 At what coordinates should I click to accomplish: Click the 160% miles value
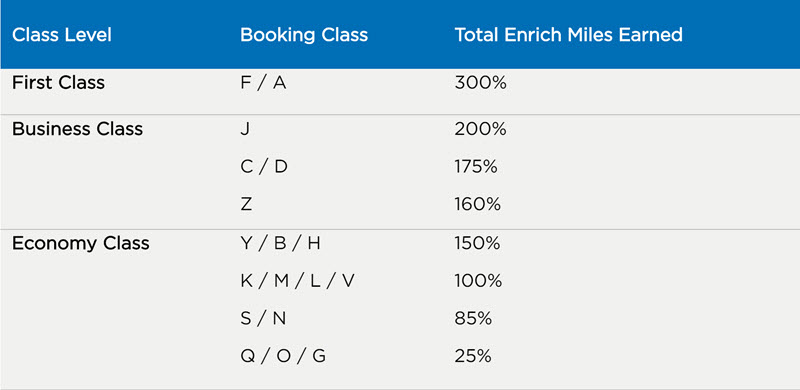coord(478,205)
